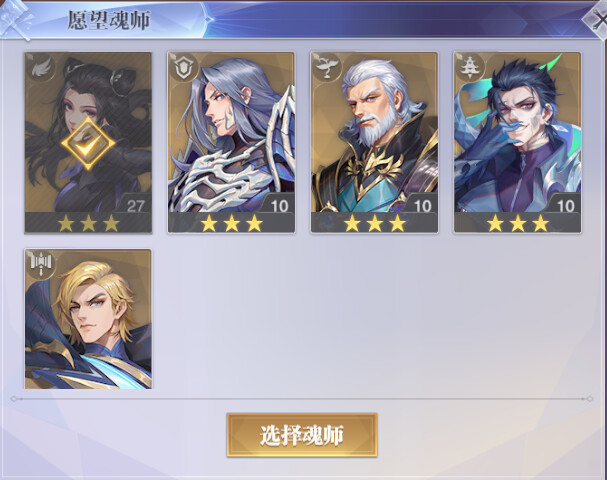This screenshot has height=480, width=607.
Task: Click the three-star rating of purple-haired card
Action: 231,223
